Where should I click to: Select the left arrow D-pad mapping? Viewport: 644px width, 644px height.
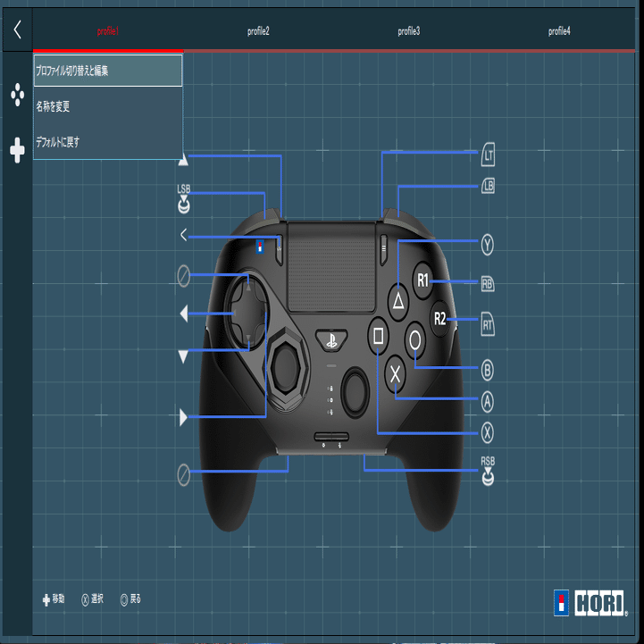184,314
